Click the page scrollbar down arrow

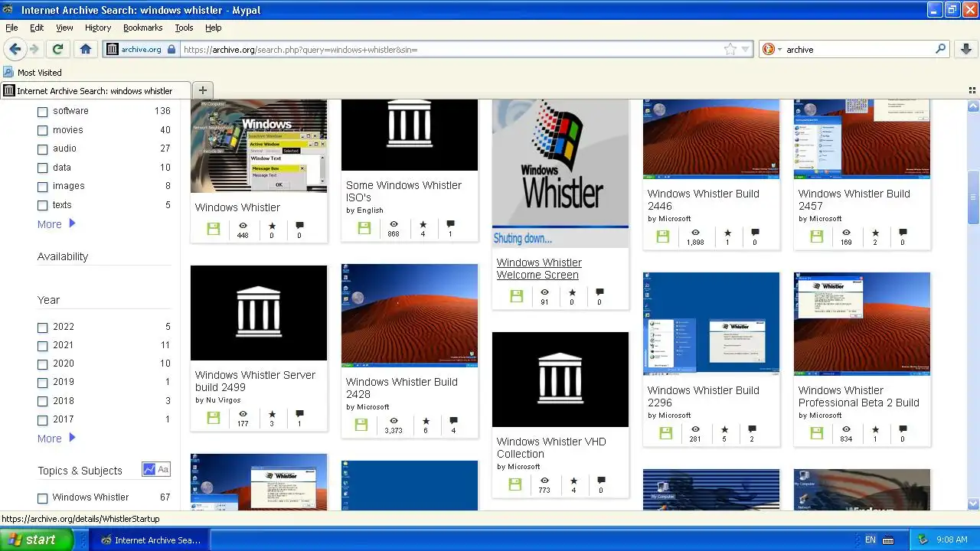click(973, 504)
